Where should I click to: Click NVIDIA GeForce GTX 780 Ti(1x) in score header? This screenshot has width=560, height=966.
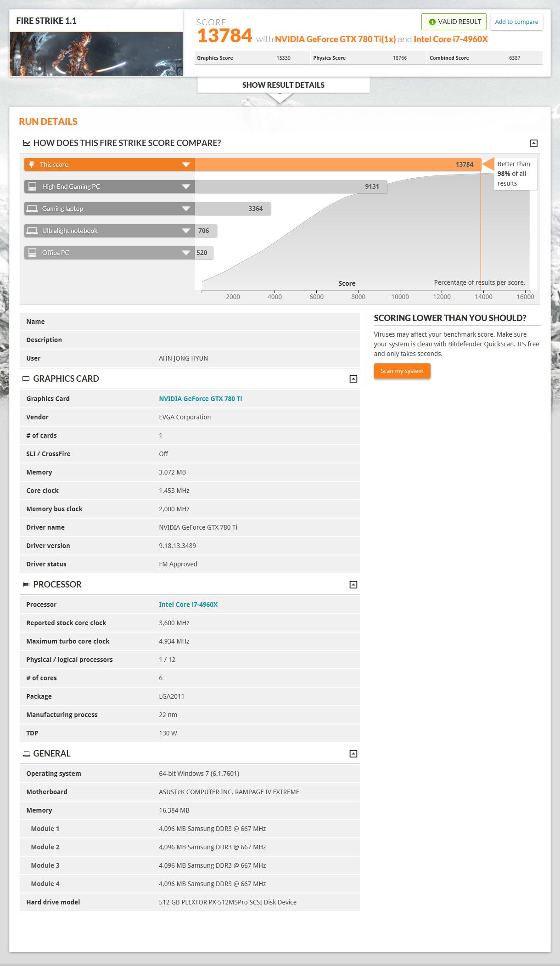click(335, 40)
